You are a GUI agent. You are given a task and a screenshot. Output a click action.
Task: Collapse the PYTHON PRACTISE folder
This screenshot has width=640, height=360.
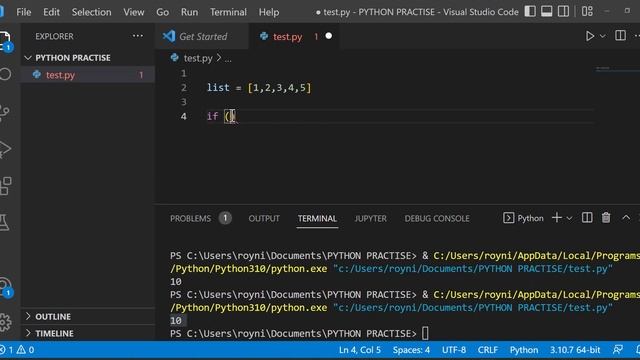click(x=88, y=58)
